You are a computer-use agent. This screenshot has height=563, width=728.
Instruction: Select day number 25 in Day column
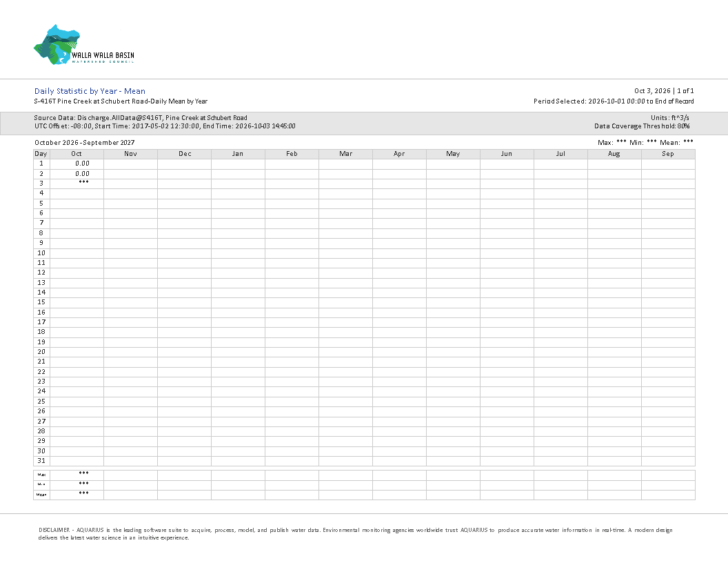coord(41,402)
